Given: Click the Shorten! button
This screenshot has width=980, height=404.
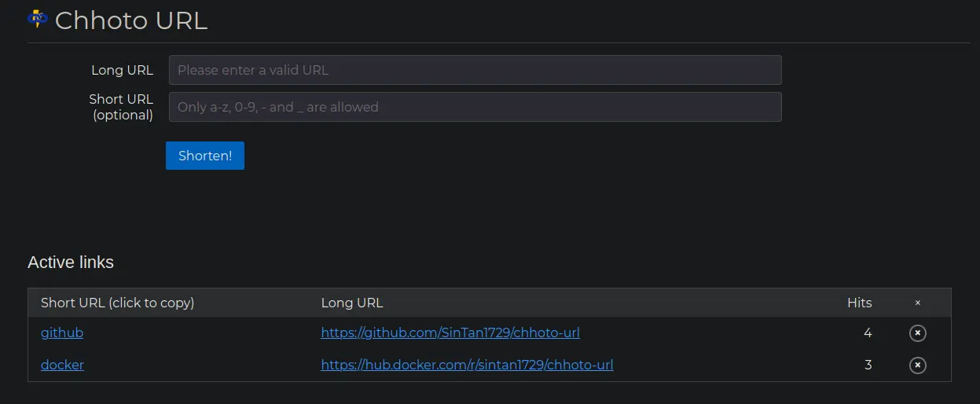Looking at the screenshot, I should 205,156.
